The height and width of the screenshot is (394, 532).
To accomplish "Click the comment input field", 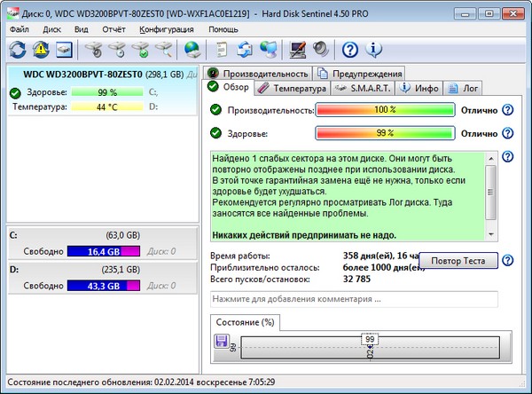I will (x=353, y=299).
